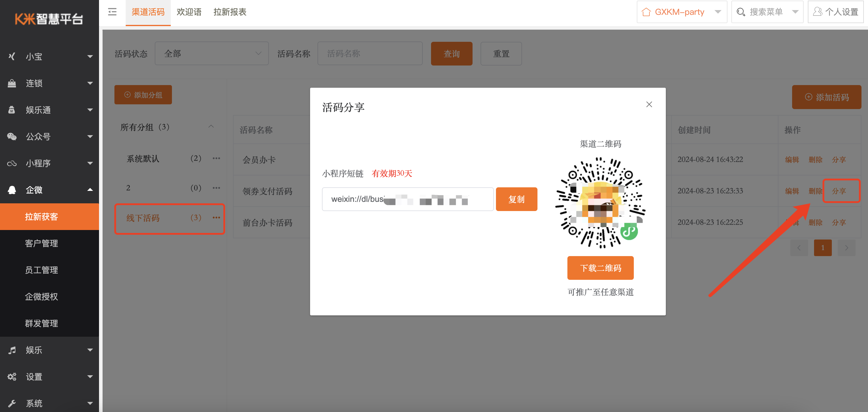Switch to the 欢迎语 tab
The height and width of the screenshot is (412, 868).
point(189,12)
